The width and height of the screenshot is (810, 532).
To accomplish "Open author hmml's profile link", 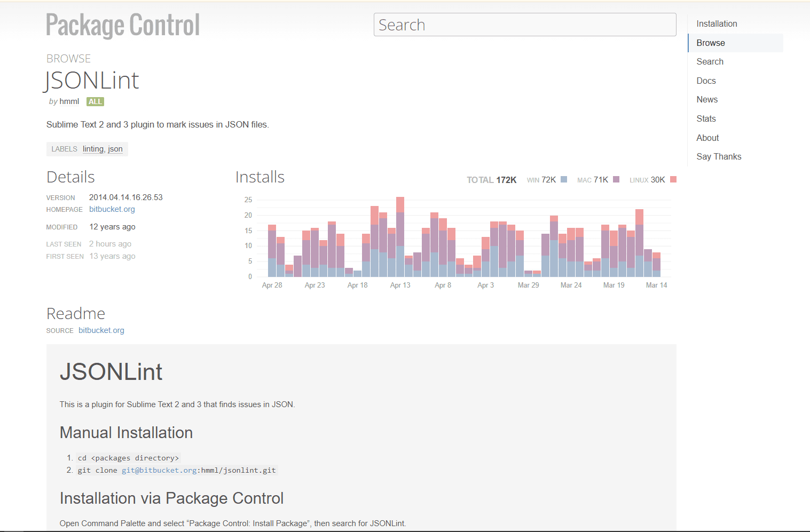I will 69,101.
